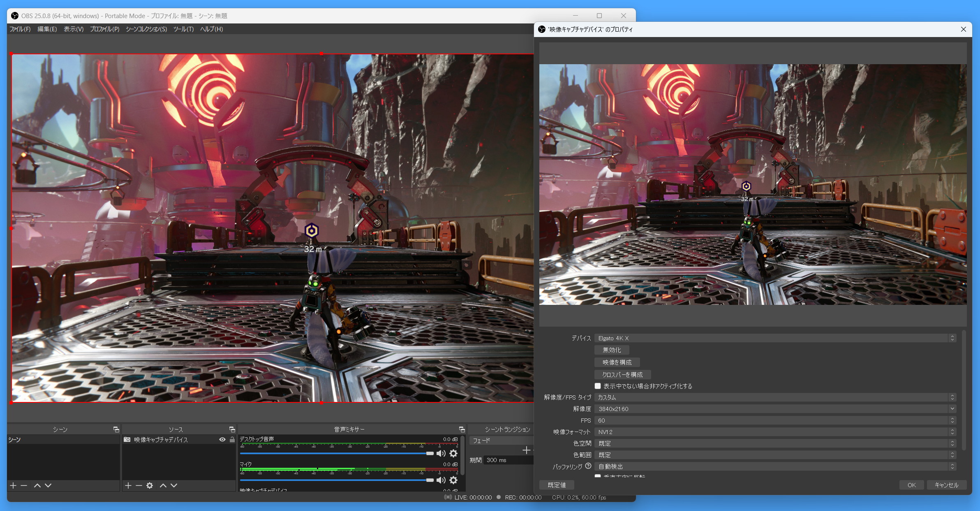Remove source with minus icon in ソース panel
Viewport: 980px width, 511px height.
tap(139, 485)
